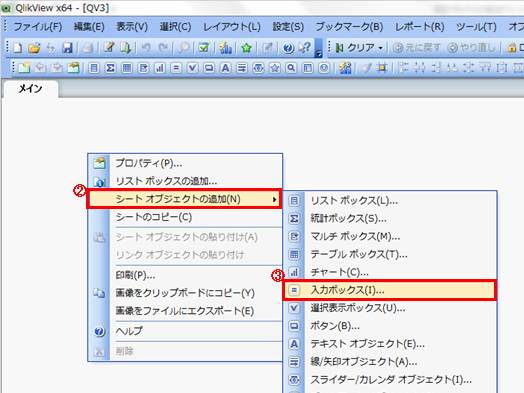Add a new sheet using the design toolbar icon
This screenshot has height=393, width=524.
pyautogui.click(x=24, y=68)
